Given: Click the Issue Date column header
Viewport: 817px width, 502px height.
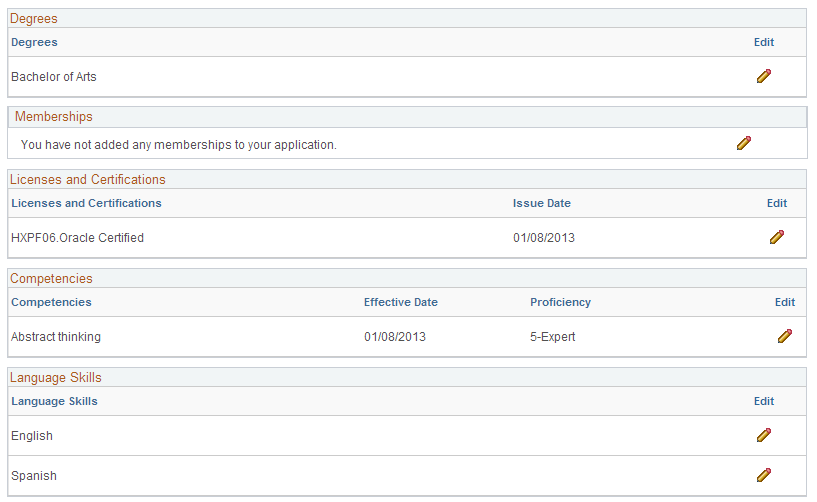Looking at the screenshot, I should click(541, 203).
